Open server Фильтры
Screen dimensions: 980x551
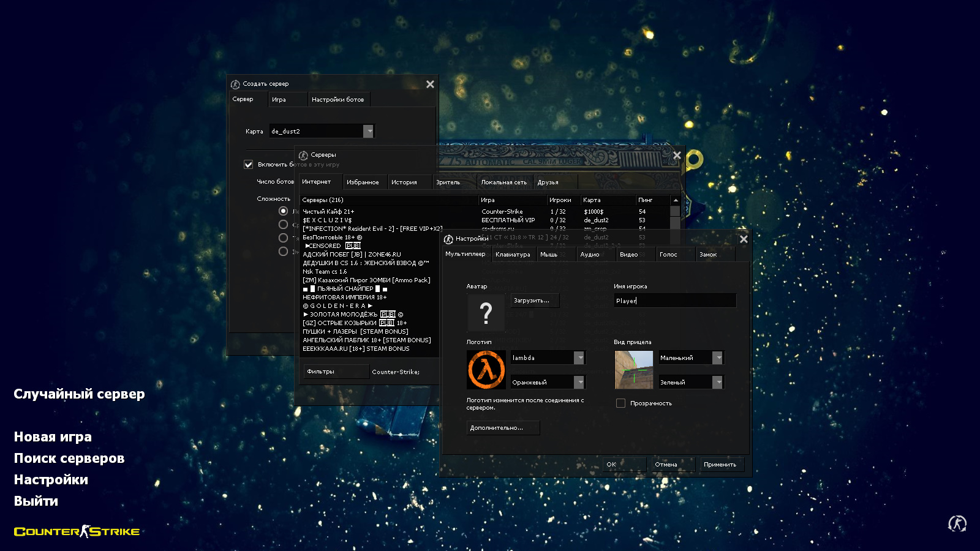pos(336,371)
